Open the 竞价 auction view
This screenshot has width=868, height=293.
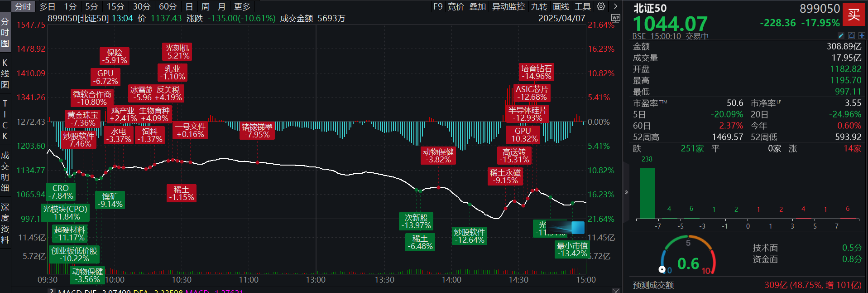tap(456, 6)
